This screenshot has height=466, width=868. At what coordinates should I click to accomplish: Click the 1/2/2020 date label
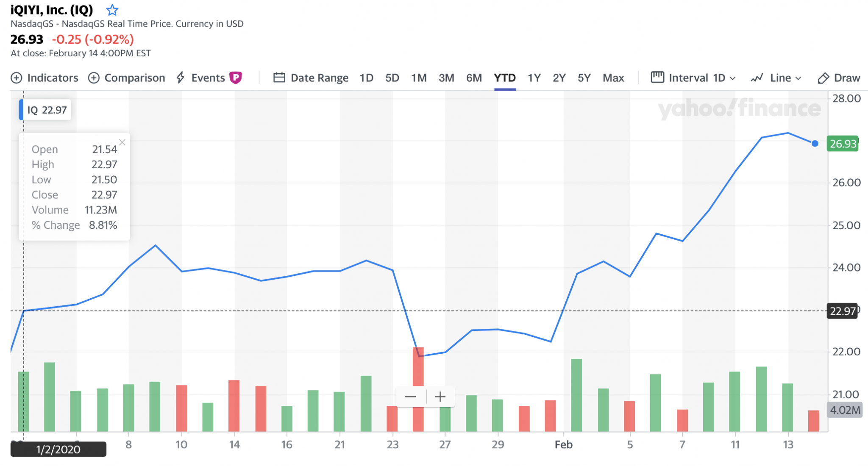[x=58, y=449]
